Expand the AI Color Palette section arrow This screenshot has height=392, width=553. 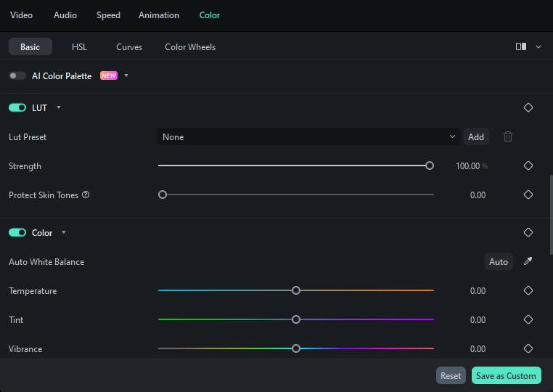[126, 75]
